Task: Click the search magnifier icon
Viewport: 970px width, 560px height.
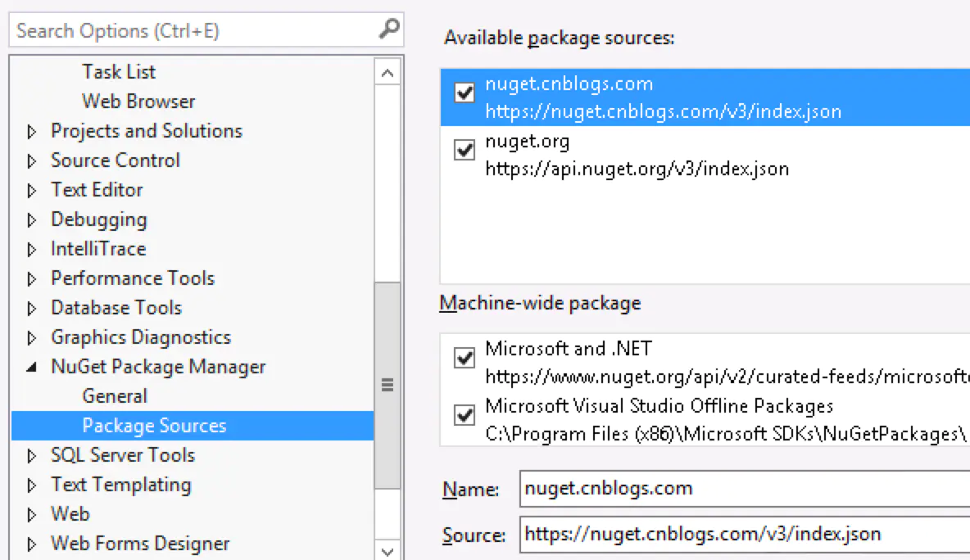Action: (388, 29)
